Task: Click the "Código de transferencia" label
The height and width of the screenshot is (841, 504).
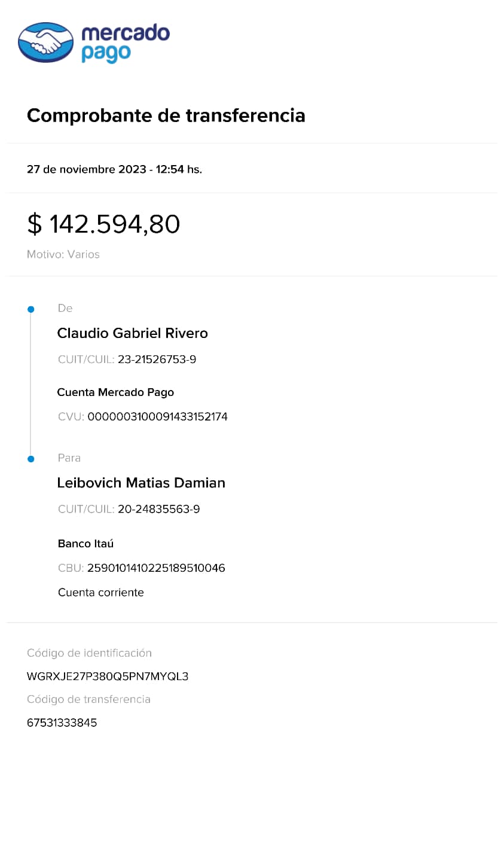Action: [x=88, y=699]
